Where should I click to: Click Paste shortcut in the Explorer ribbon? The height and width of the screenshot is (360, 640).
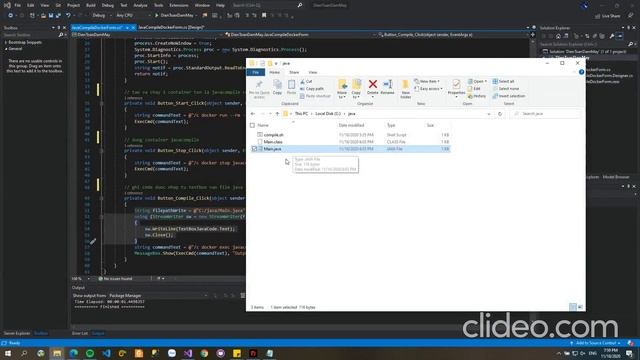315,96
